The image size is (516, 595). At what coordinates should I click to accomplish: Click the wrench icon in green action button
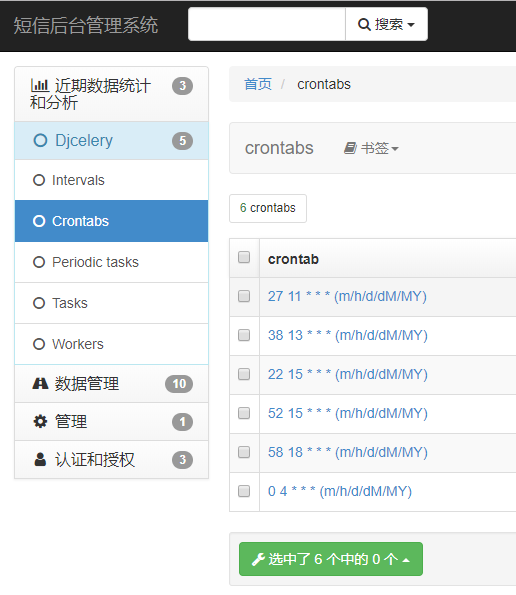(x=258, y=559)
